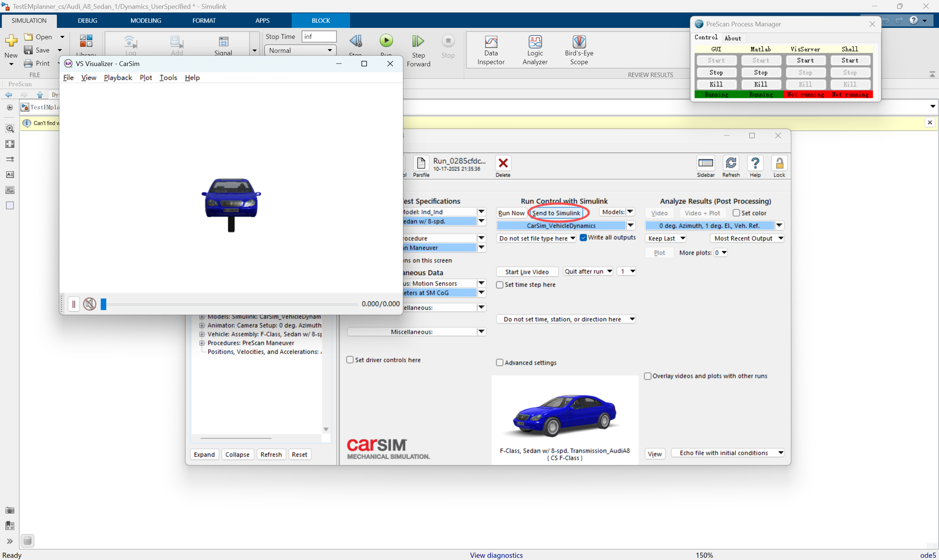Uncheck Write all outputs
This screenshot has height=560, width=939.
(x=583, y=237)
